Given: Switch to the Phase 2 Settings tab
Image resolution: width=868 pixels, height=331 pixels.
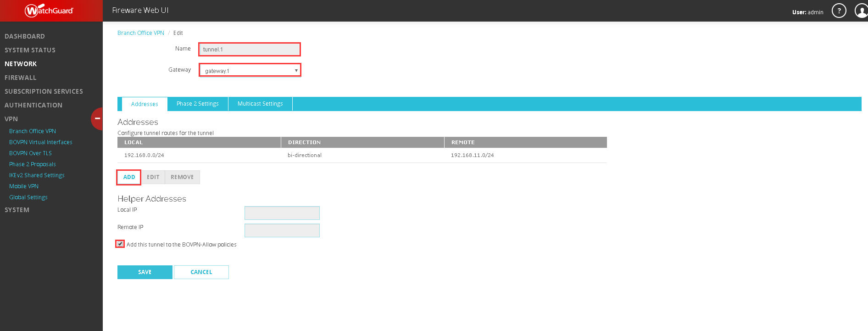Looking at the screenshot, I should [198, 104].
